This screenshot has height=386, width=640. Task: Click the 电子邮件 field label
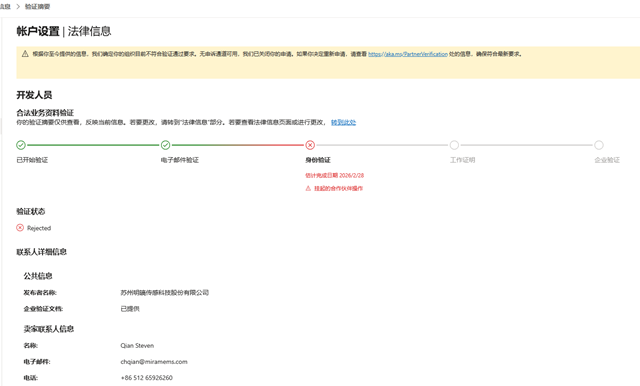click(x=37, y=362)
